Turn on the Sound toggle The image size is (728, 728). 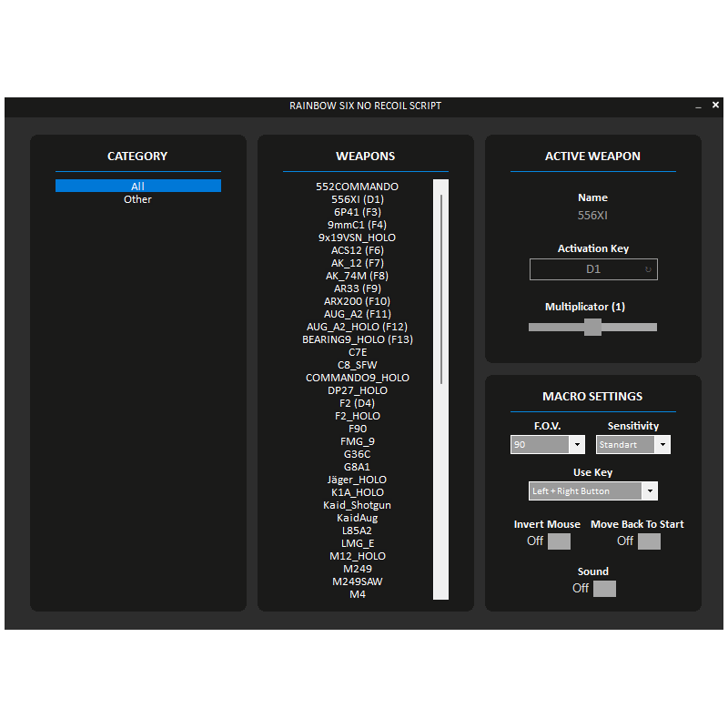click(x=604, y=589)
